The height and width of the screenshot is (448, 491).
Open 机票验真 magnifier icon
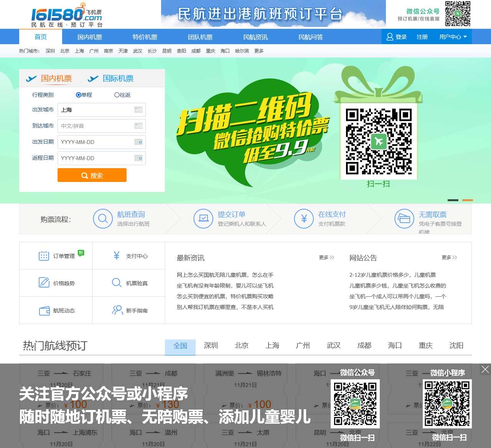pos(117,283)
